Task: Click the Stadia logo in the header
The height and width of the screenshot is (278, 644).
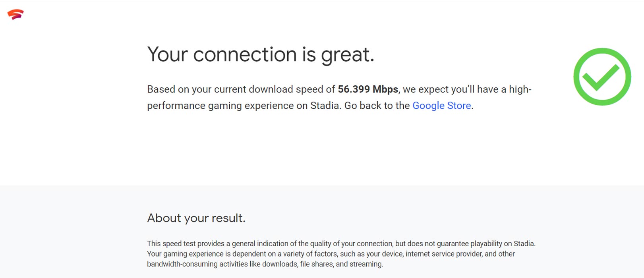Action: point(15,15)
